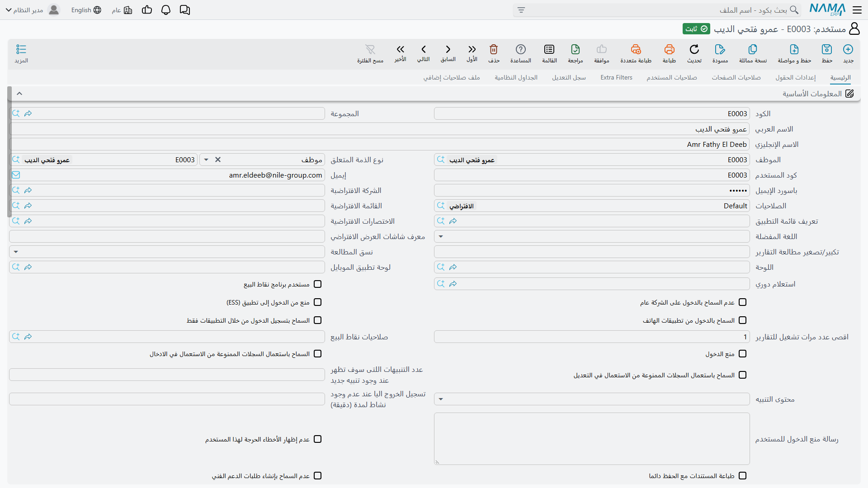Image resolution: width=868 pixels, height=488 pixels.
Task: Click the thumbs-up icon in top bar
Action: [147, 10]
